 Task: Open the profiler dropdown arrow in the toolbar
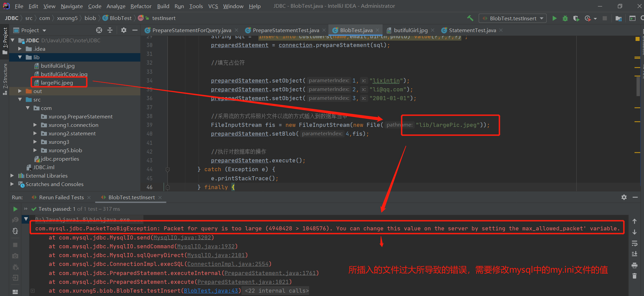(595, 19)
